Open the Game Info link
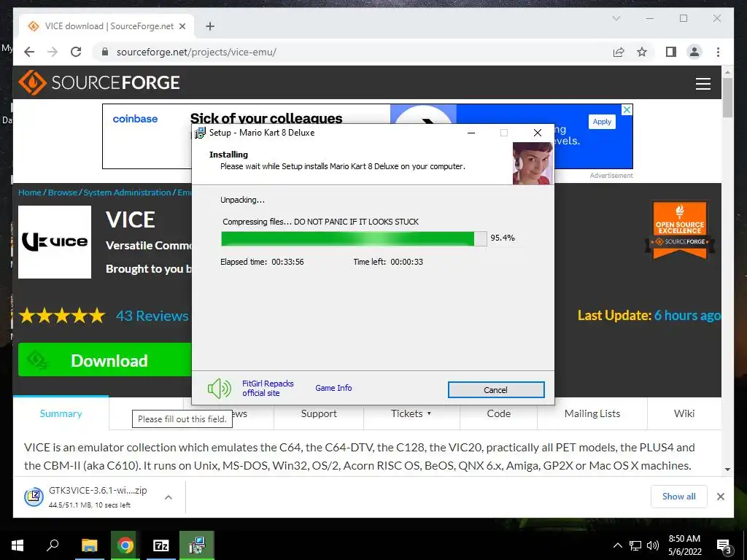This screenshot has width=747, height=560. tap(333, 388)
